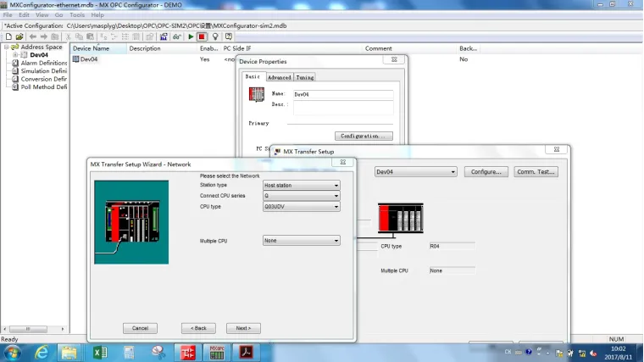644x362 pixels.
Task: Open the File menu
Action: [8, 14]
